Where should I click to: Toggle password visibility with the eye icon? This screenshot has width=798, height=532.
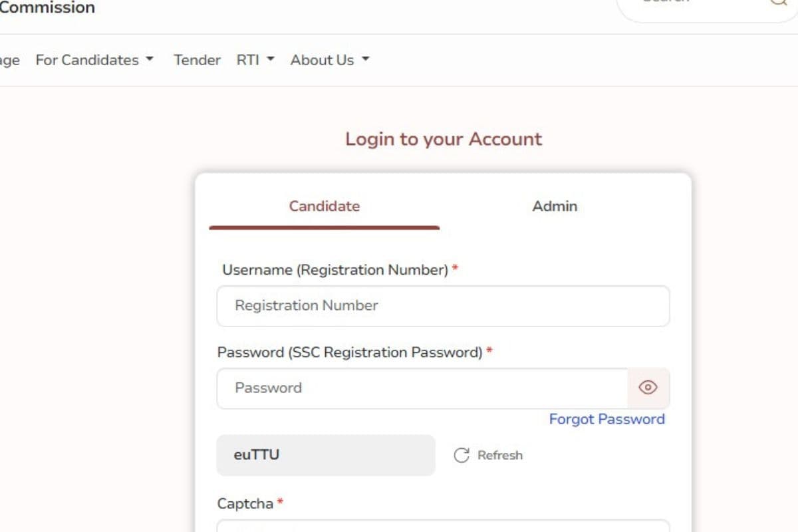(648, 387)
